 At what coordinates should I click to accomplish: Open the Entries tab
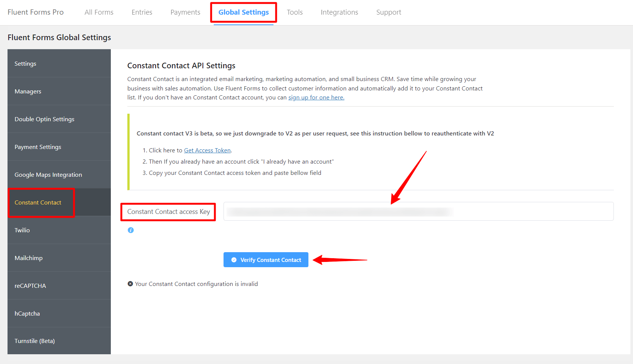coord(142,12)
